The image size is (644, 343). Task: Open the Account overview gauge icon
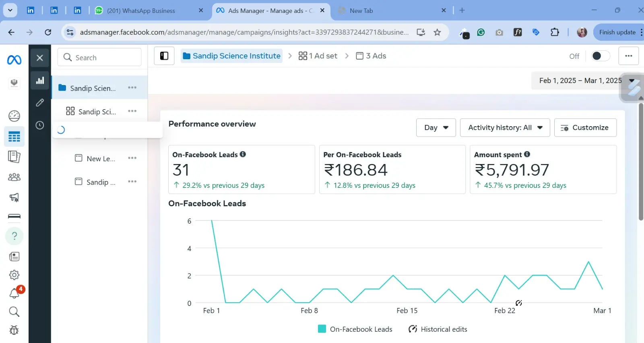(14, 116)
